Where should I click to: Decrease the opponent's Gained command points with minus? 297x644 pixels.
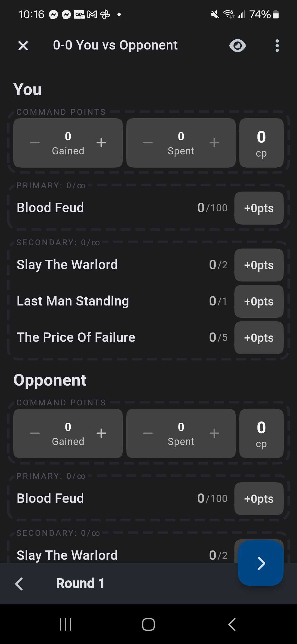(x=35, y=433)
